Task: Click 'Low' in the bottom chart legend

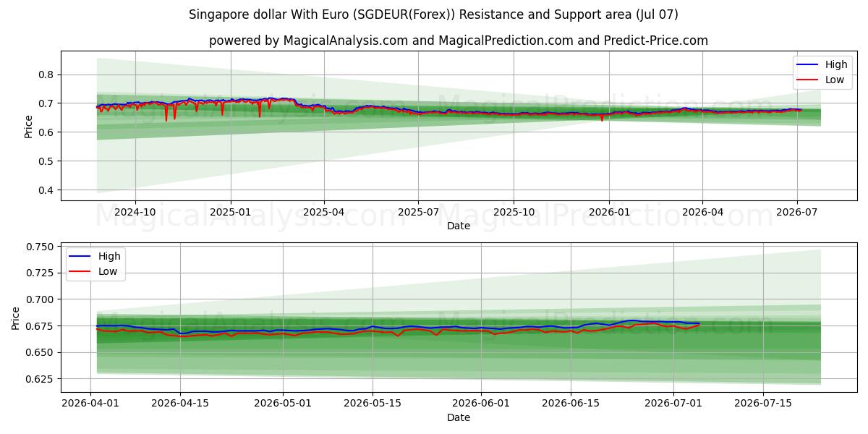Action: [x=108, y=272]
